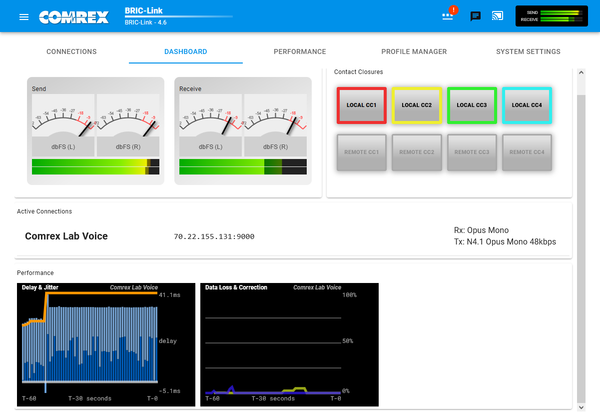Go to the Profile Manager tab
Screen dimensions: 600x419
[414, 52]
